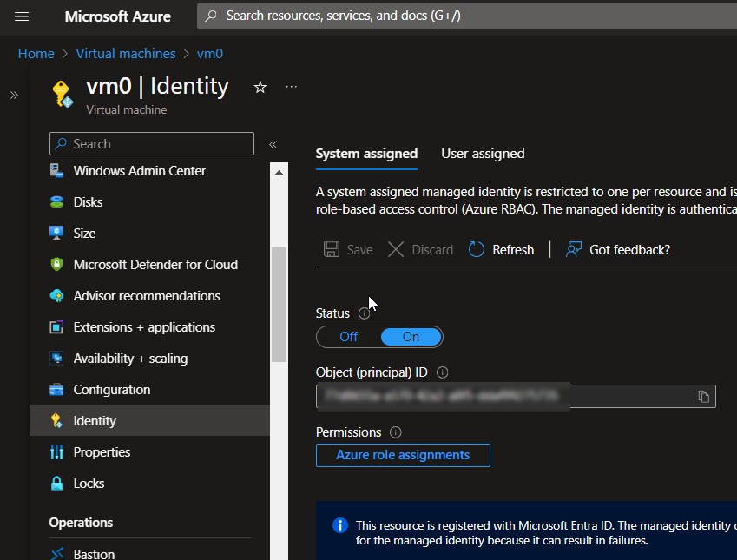Click the Extensions icon
737x560 pixels.
[x=57, y=326]
